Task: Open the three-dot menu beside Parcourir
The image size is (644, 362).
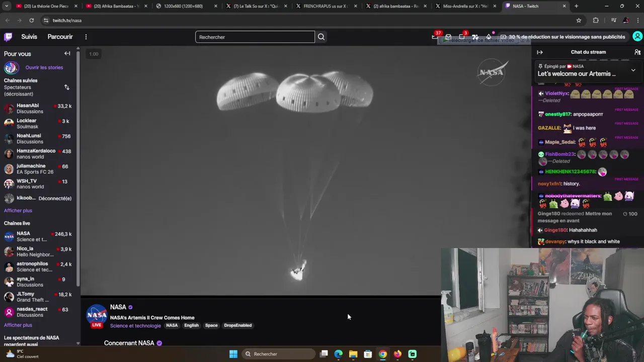Action: pos(86,37)
